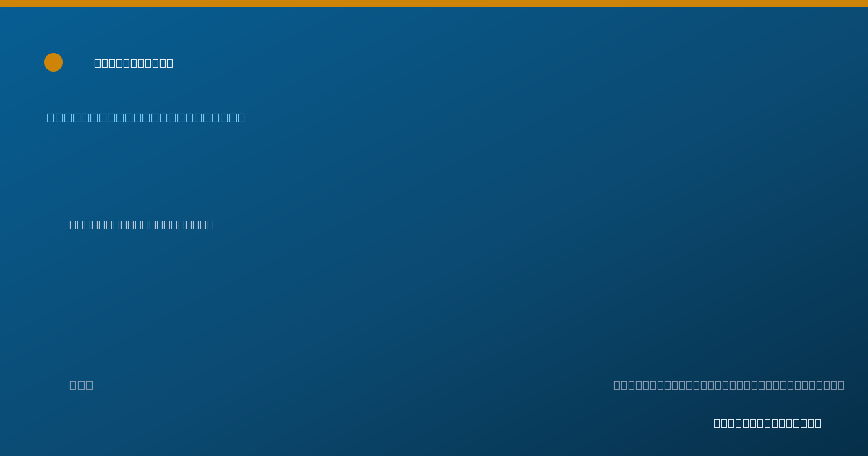Click the white body text line mid-card
The image size is (868, 456).
click(x=142, y=224)
